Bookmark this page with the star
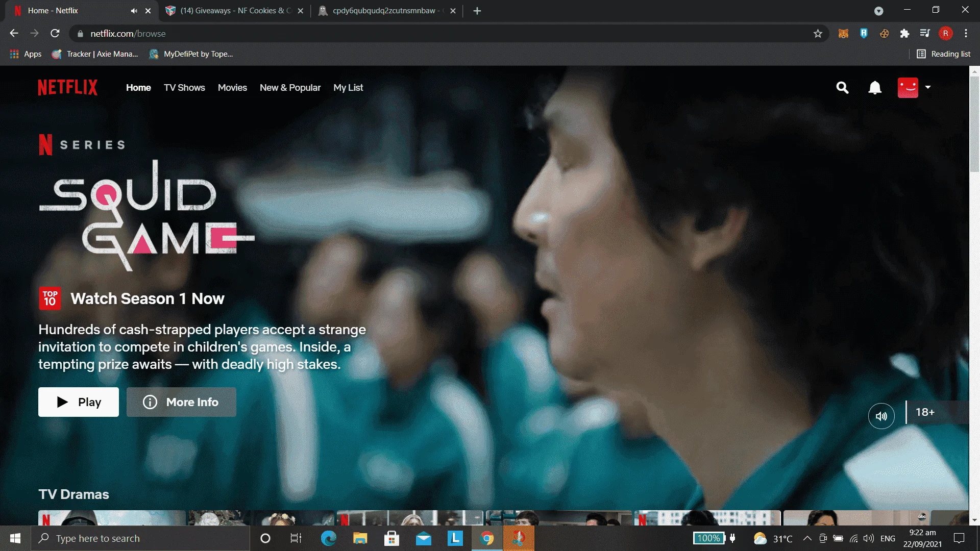Image resolution: width=980 pixels, height=551 pixels. [x=818, y=34]
